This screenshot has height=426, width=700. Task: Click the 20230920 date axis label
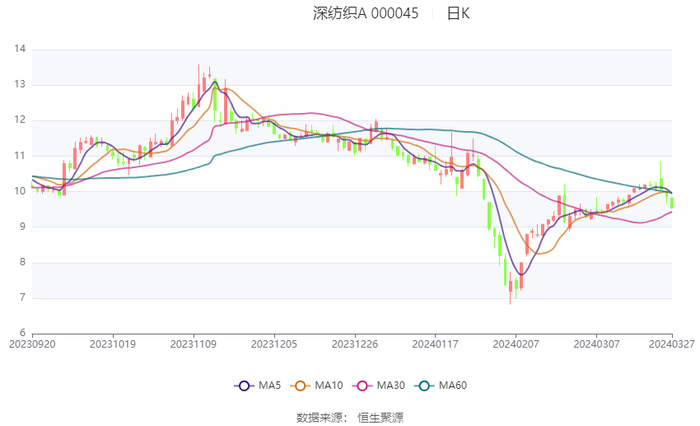tap(32, 344)
